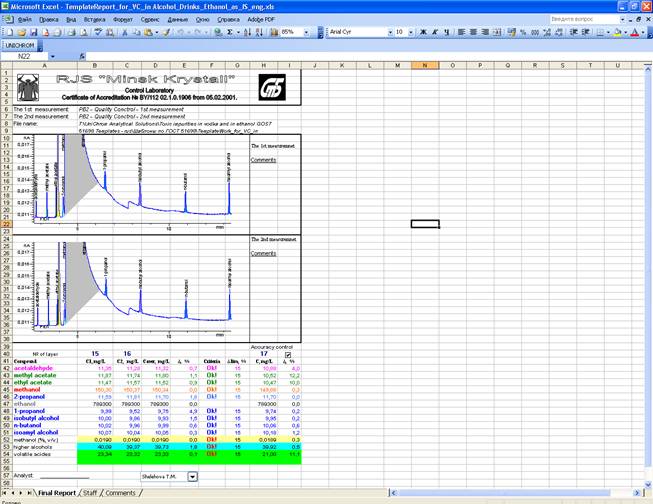653x504 pixels.
Task: Open the Данные menu
Action: [178, 19]
